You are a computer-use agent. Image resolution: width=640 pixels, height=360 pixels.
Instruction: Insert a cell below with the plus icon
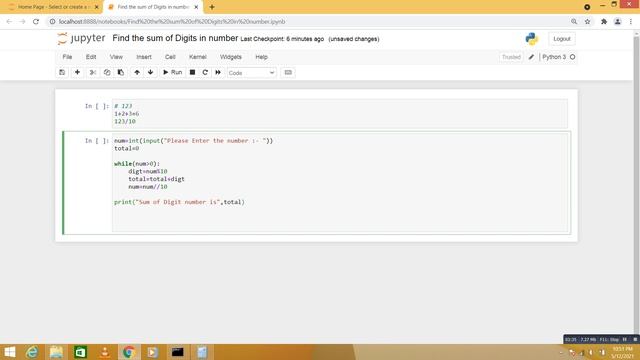77,72
